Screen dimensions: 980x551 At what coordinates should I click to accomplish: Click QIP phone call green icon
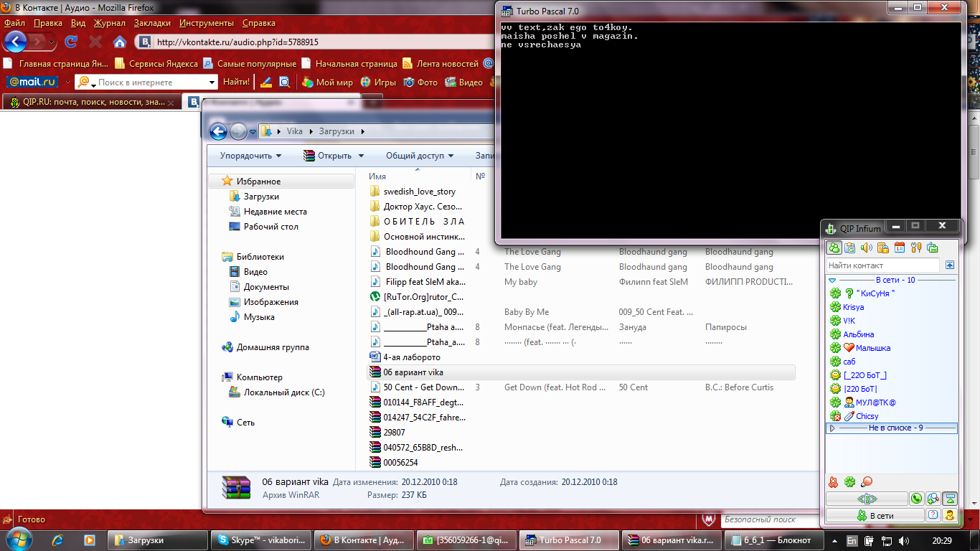[x=916, y=499]
